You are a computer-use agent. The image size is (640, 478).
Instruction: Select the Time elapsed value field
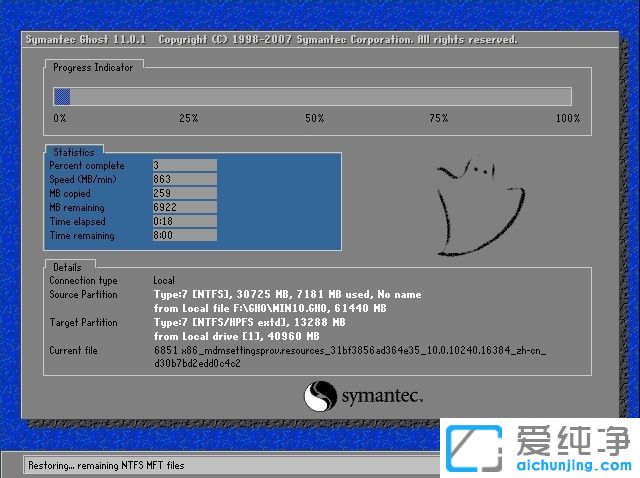click(x=184, y=221)
